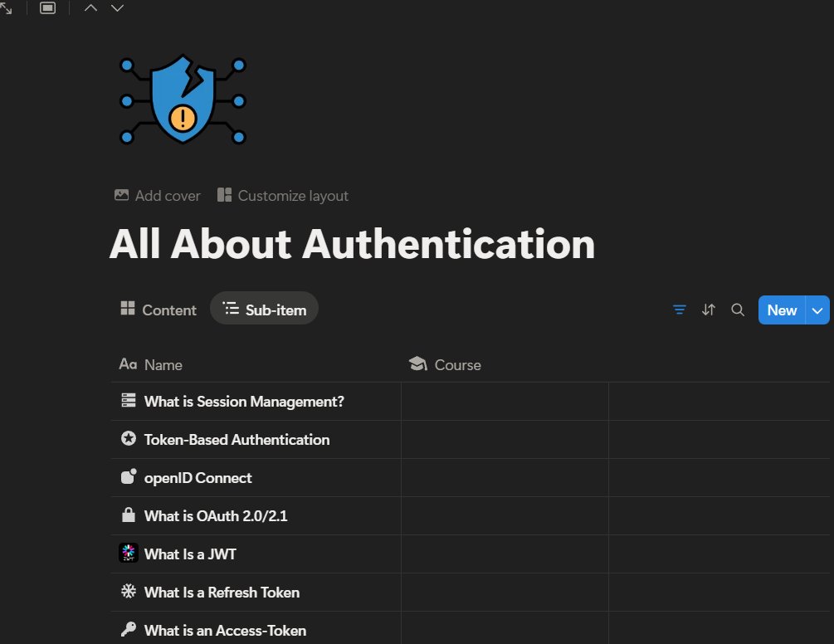The height and width of the screenshot is (644, 834).
Task: Open the filter options for the table
Action: tap(679, 310)
